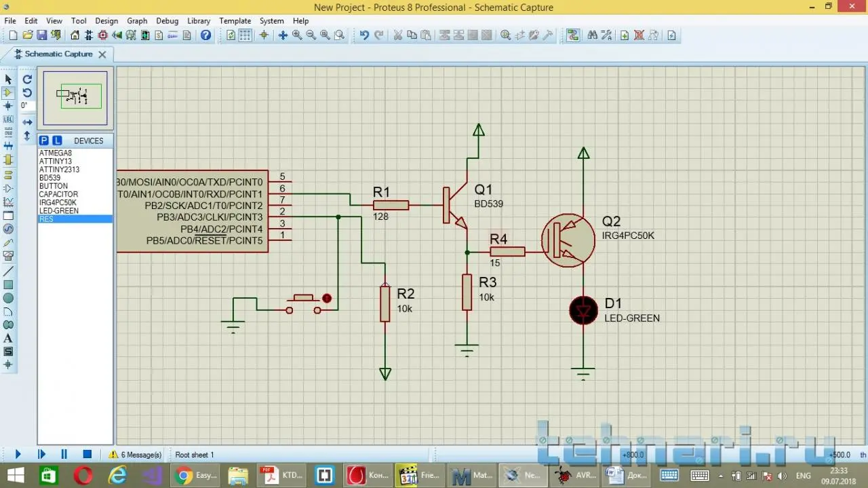Select BD539 in the devices list
This screenshot has width=868, height=488.
pos(50,178)
